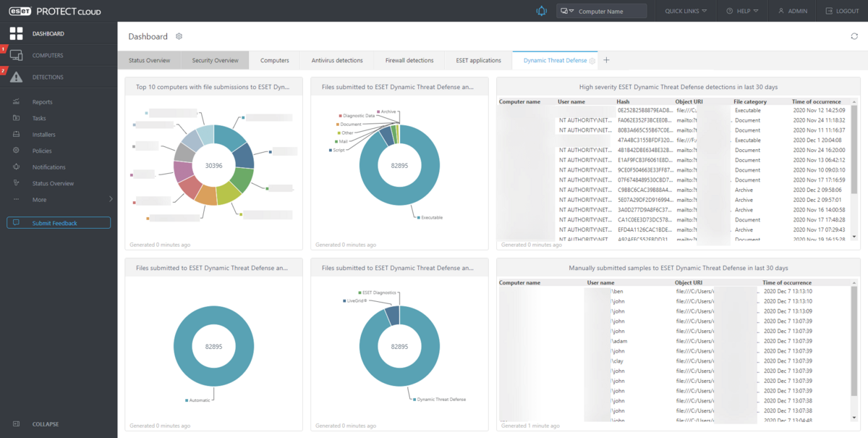Open Installers in the sidebar
The width and height of the screenshot is (868, 438).
point(43,135)
